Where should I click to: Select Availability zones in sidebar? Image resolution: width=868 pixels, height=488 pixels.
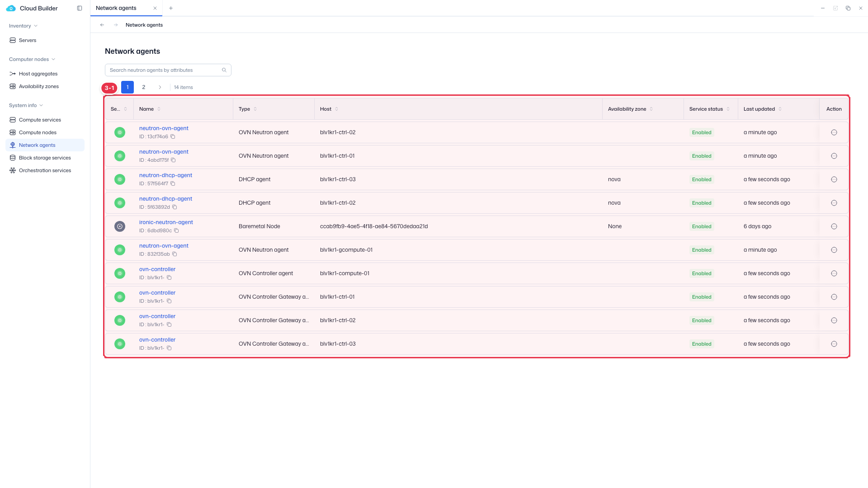pos(45,86)
